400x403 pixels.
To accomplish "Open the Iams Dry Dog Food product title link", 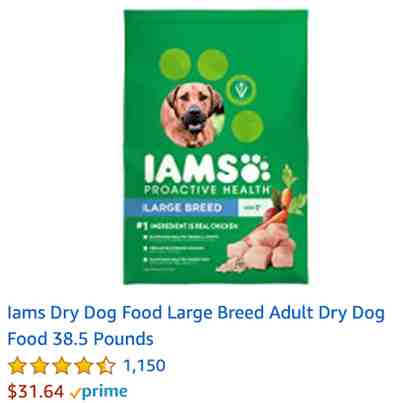I will click(x=196, y=326).
